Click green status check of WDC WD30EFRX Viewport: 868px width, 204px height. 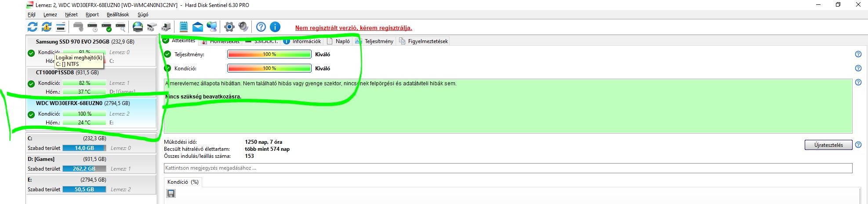(31, 114)
